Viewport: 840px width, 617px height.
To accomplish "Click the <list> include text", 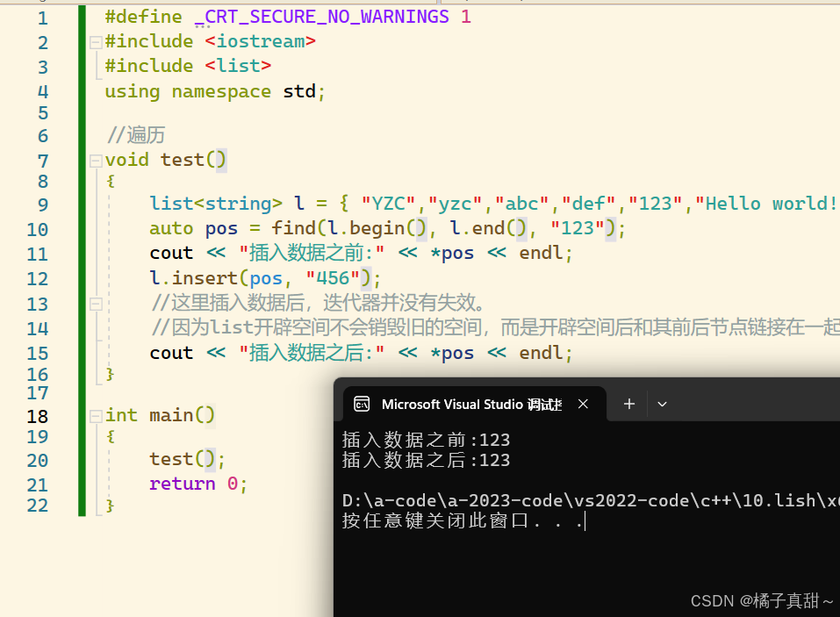I will pyautogui.click(x=238, y=66).
